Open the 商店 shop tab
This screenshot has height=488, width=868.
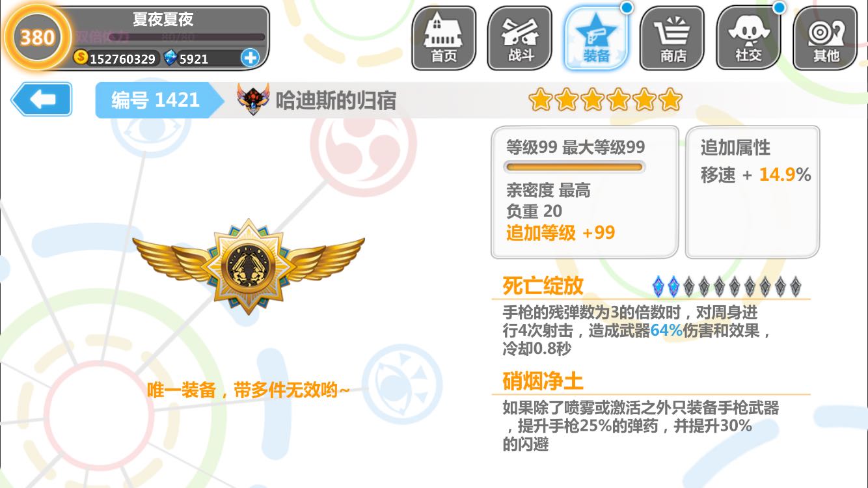(672, 38)
